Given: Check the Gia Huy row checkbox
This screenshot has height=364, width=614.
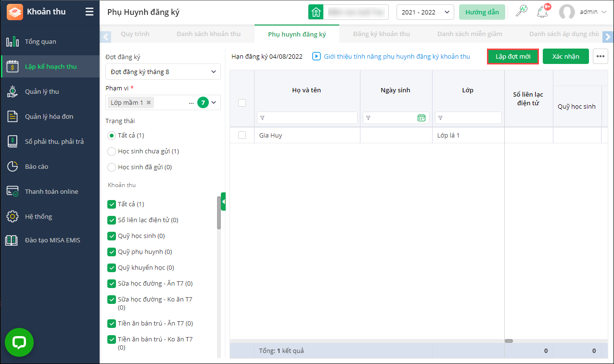Looking at the screenshot, I should (x=242, y=136).
